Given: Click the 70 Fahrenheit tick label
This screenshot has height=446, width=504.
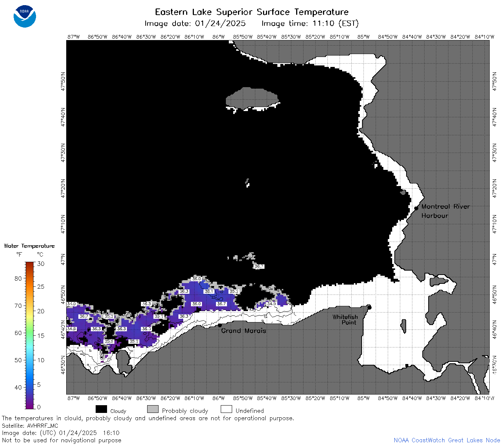Looking at the screenshot, I should 18,306.
